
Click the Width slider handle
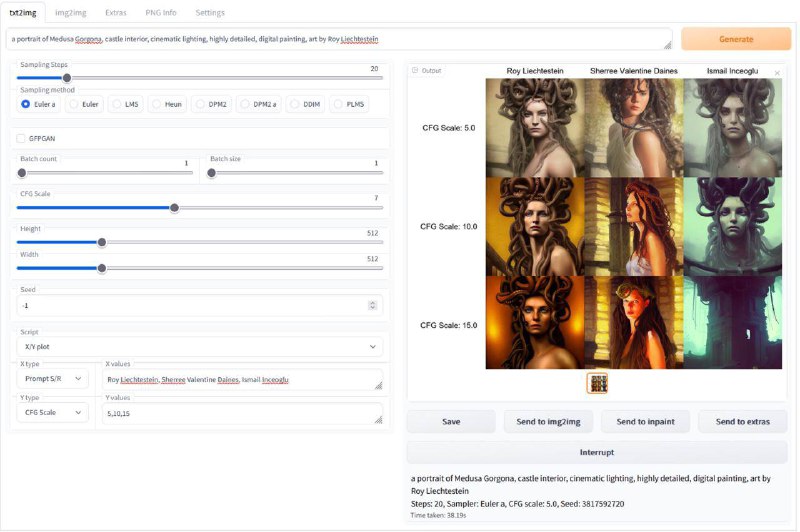click(102, 268)
